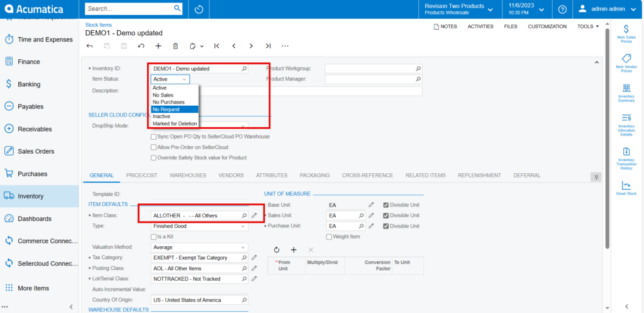Add new record with the plus icon
Viewport: 644px width, 313px height.
(158, 46)
